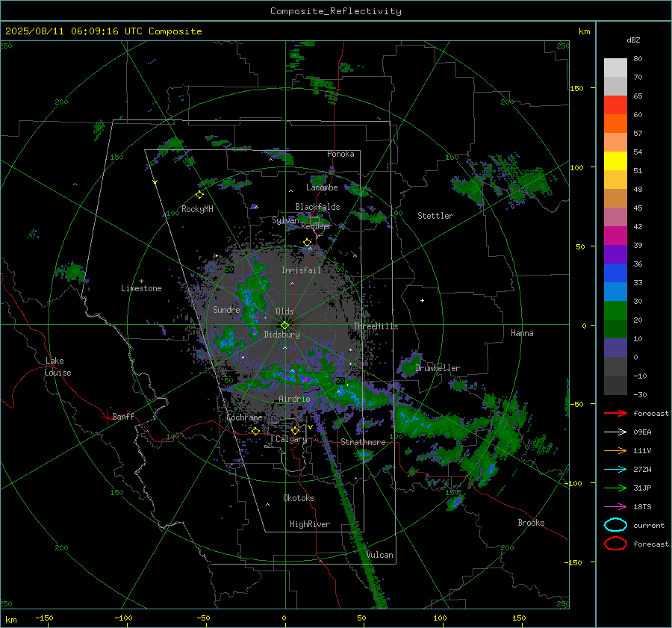Click the Brooks town label

coord(531,523)
